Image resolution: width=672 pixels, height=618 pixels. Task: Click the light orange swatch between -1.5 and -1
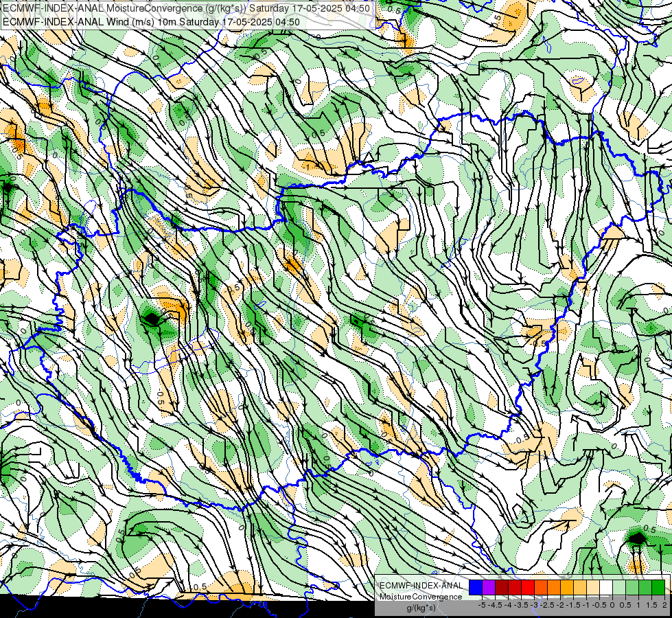[x=580, y=587]
